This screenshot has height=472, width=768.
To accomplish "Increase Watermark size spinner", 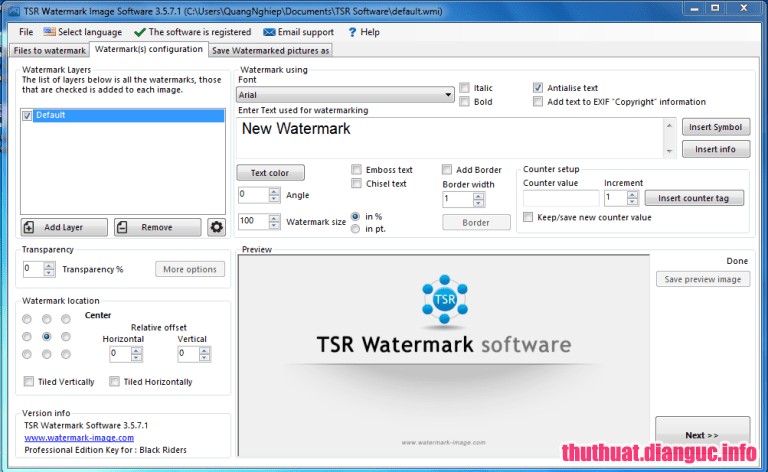I will (275, 218).
